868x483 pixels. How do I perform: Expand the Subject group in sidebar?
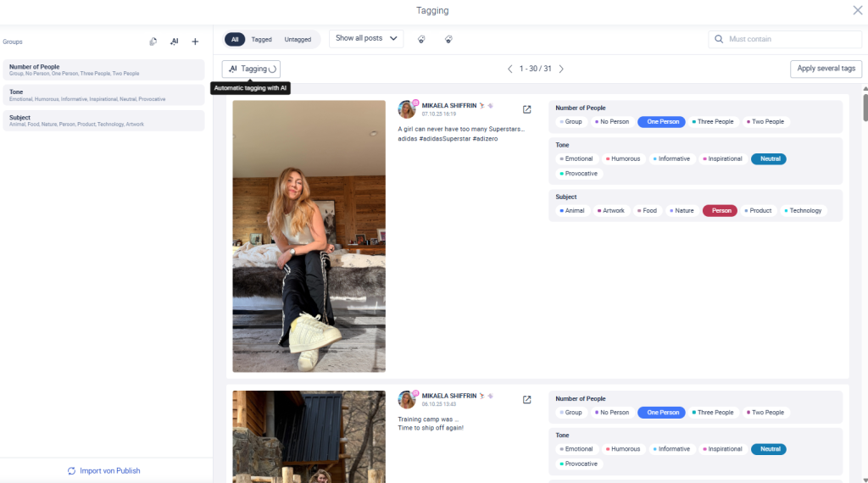[x=103, y=120]
